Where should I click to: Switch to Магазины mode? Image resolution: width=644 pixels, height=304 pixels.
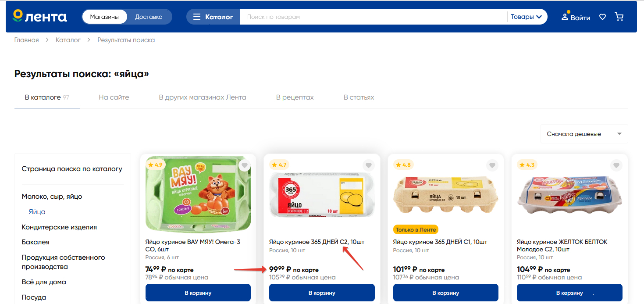pos(104,17)
